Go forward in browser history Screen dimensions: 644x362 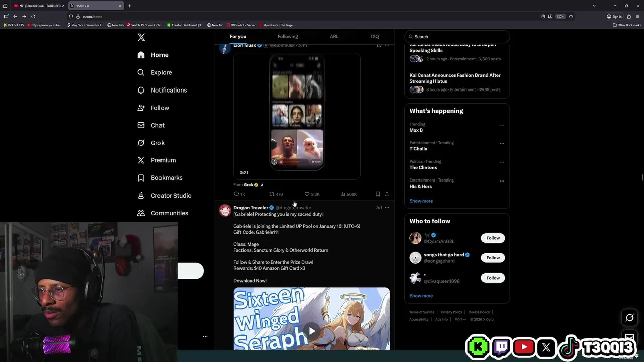[24, 16]
